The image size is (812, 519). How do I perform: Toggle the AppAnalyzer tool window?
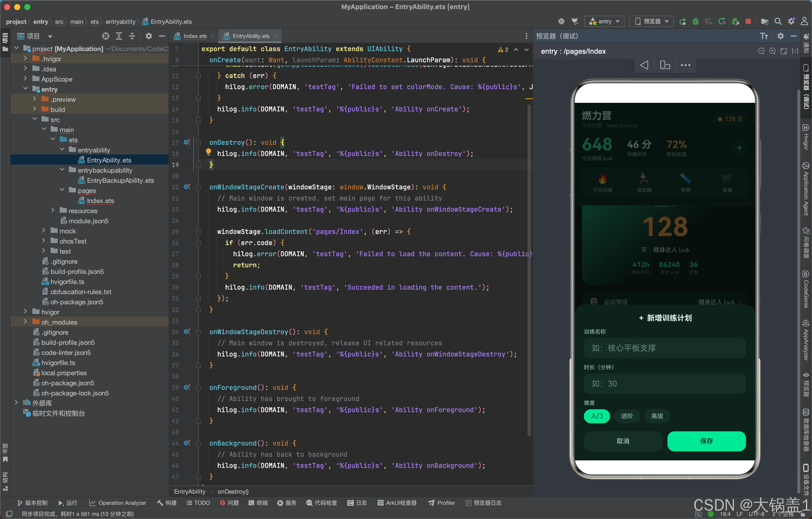coord(806,340)
